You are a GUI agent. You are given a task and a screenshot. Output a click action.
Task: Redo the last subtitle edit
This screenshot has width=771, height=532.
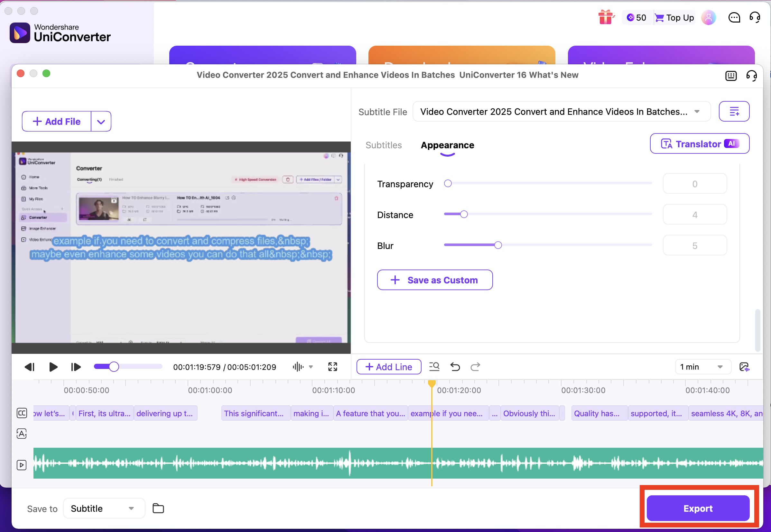pos(475,367)
